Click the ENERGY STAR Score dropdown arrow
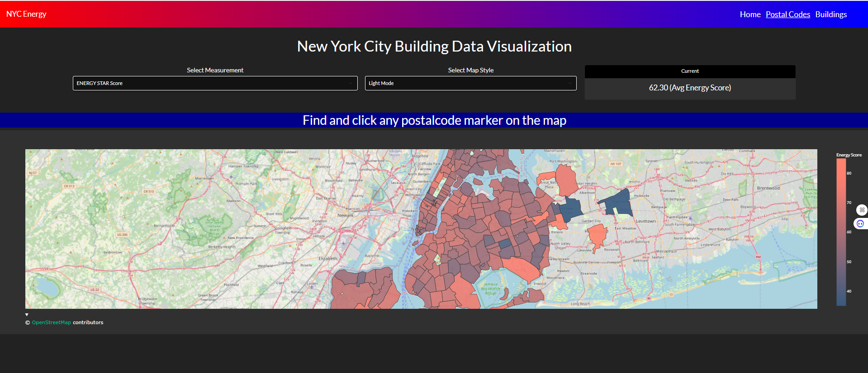This screenshot has height=373, width=868. pos(351,83)
